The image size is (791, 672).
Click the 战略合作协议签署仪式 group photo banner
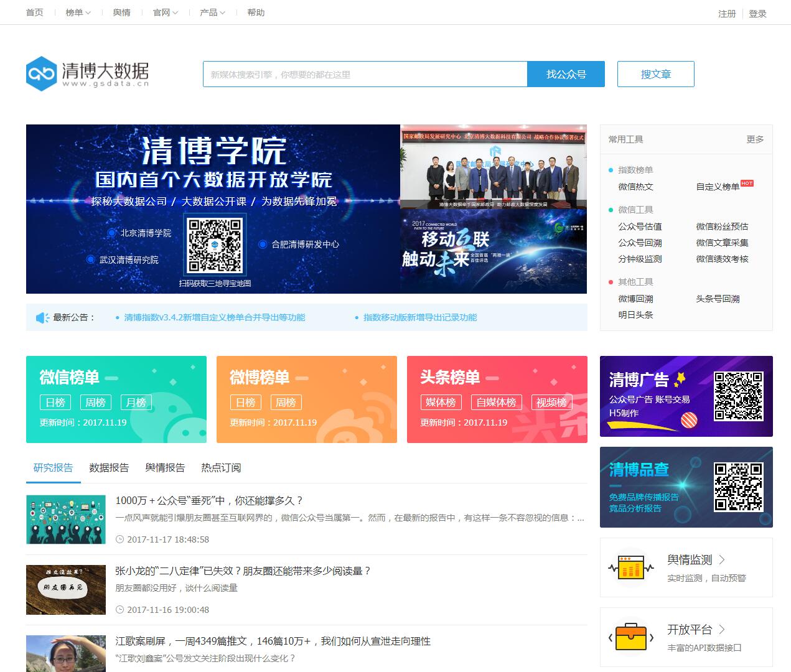point(494,167)
